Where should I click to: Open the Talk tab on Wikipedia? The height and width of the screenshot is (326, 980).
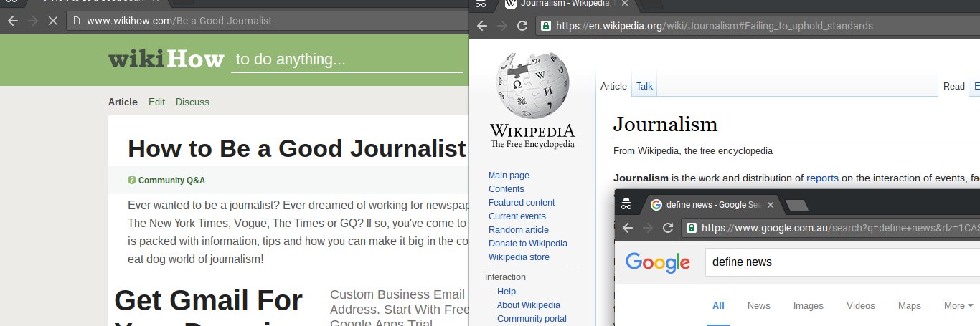[x=644, y=86]
